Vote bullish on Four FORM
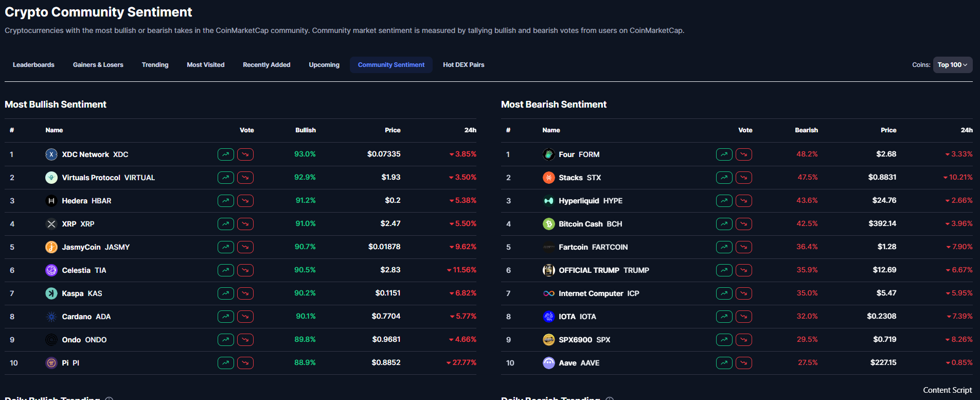The height and width of the screenshot is (400, 980). pos(724,154)
